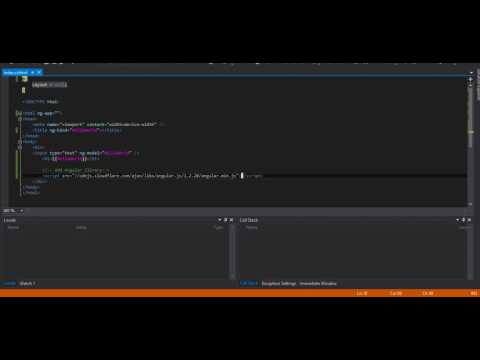Open the editor zoom percentage dropdown

(x=22, y=211)
